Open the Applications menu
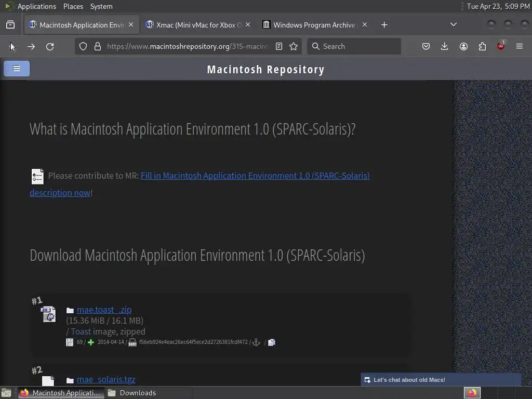532x399 pixels. pyautogui.click(x=37, y=6)
